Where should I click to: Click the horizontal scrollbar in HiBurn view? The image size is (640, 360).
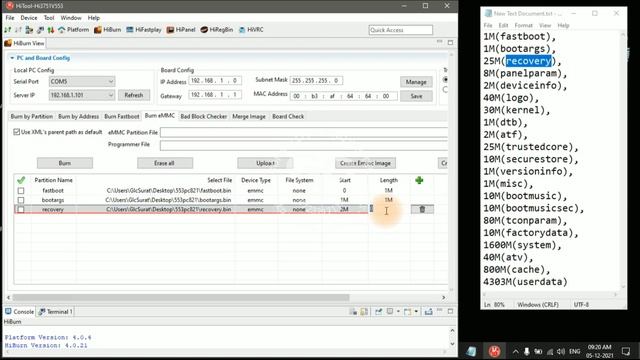coord(181,298)
